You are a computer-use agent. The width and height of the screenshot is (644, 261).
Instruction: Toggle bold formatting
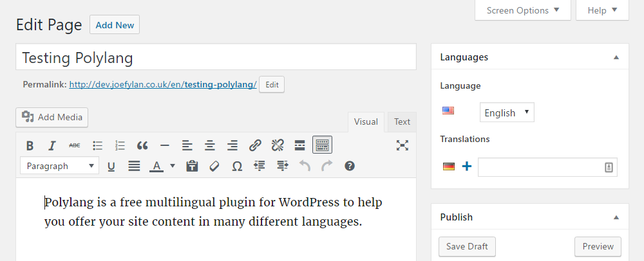[x=30, y=145]
